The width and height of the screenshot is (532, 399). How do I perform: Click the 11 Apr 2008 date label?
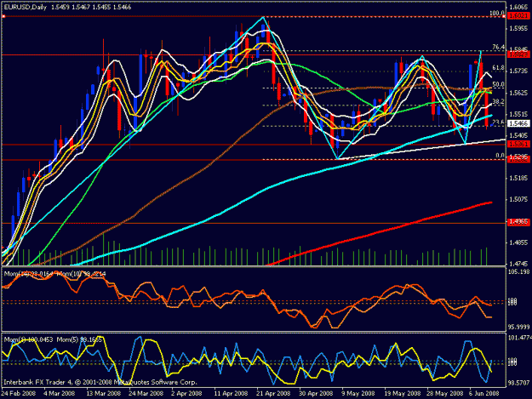231,393
